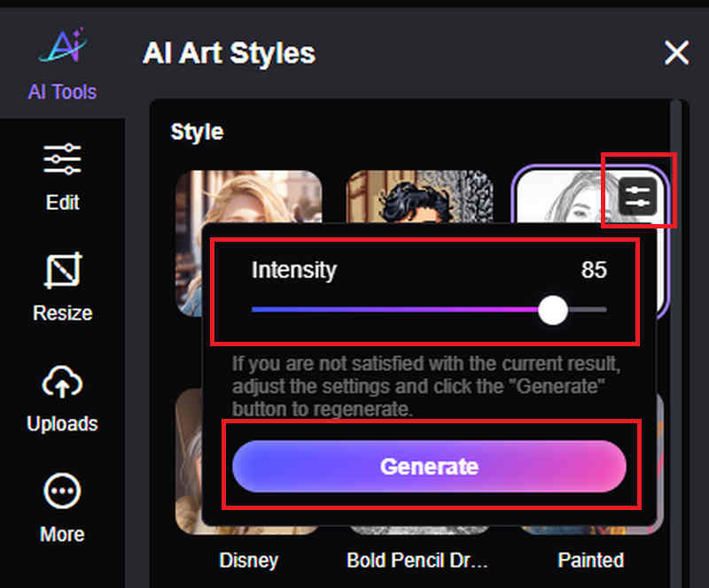Click the AI Art Styles title
This screenshot has height=588, width=709.
tap(229, 53)
